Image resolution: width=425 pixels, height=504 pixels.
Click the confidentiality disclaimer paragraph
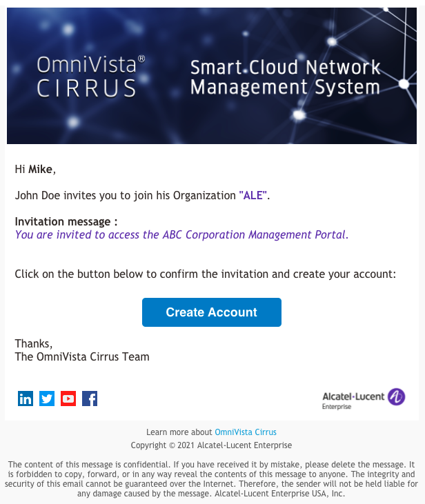211,479
